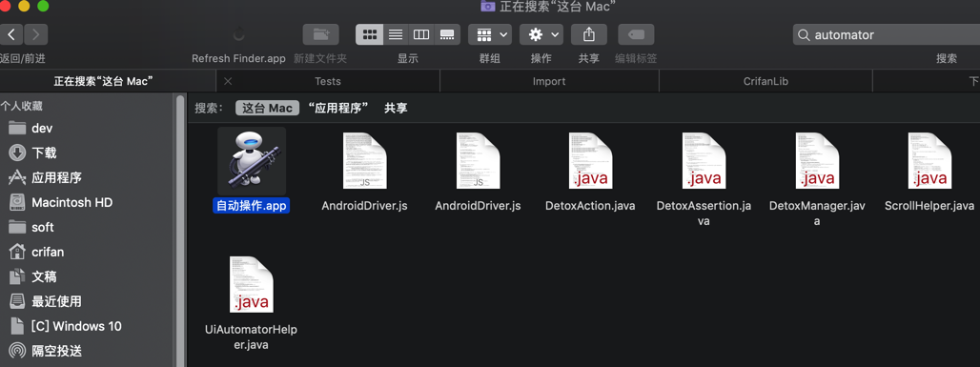
Task: Click the edit tags button
Action: (x=636, y=34)
